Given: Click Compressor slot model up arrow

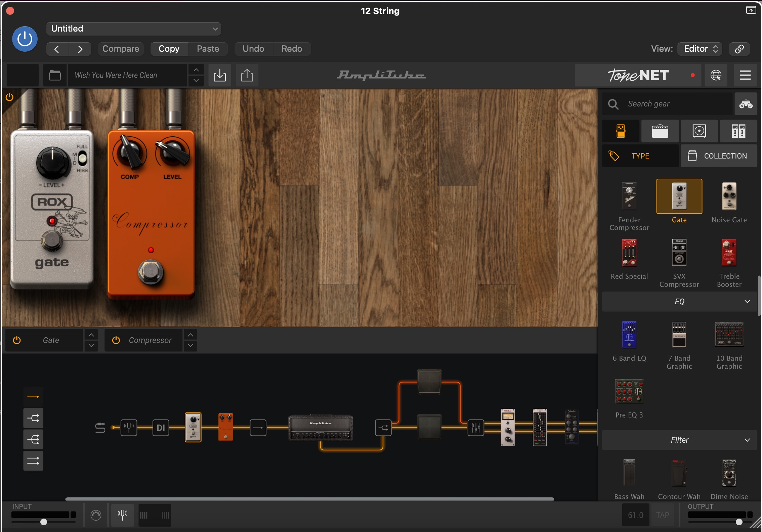Looking at the screenshot, I should [190, 335].
